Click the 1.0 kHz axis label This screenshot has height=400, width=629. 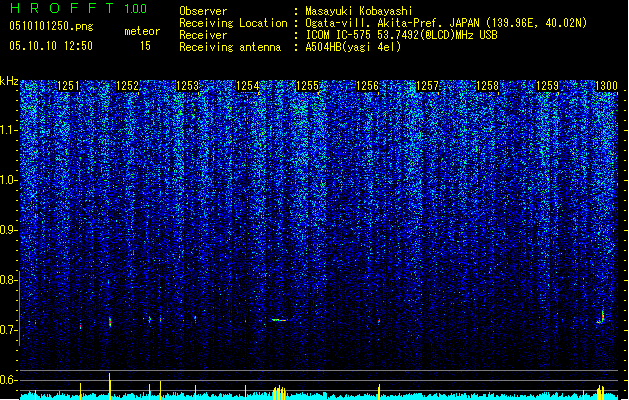(8, 180)
